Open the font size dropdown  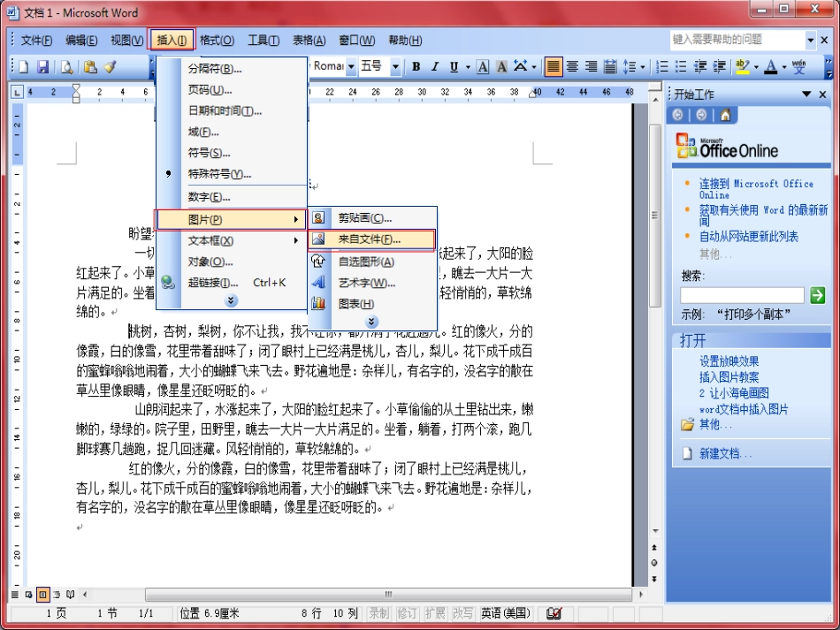[x=395, y=67]
